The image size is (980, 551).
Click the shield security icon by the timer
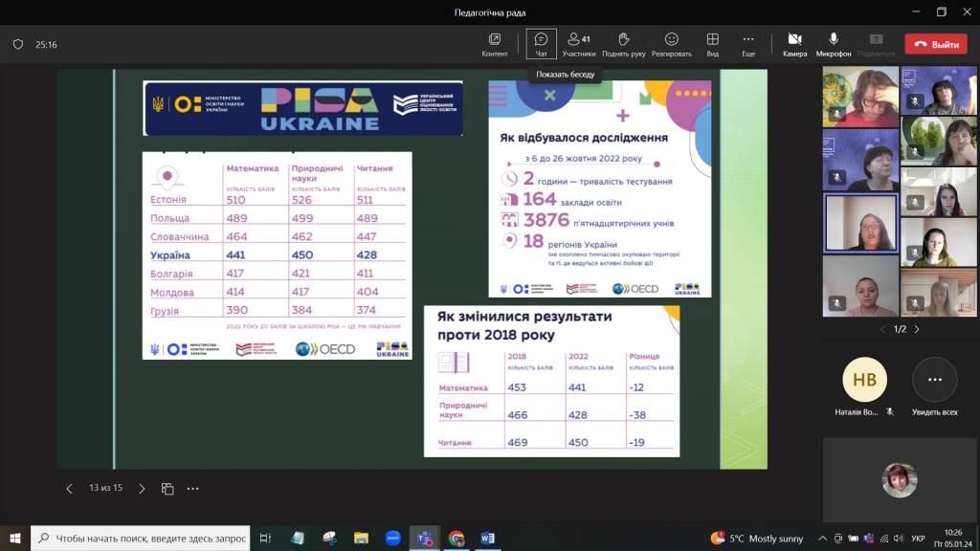point(18,44)
